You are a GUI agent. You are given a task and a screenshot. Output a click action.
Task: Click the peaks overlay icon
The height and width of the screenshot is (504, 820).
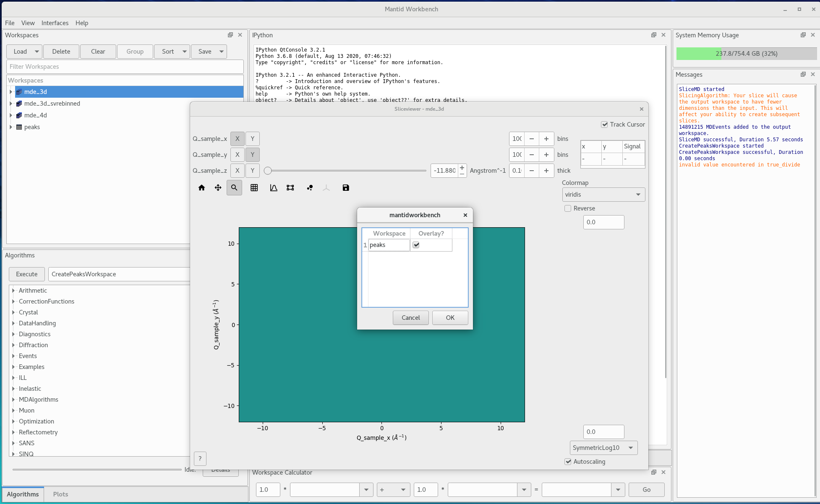tap(310, 188)
